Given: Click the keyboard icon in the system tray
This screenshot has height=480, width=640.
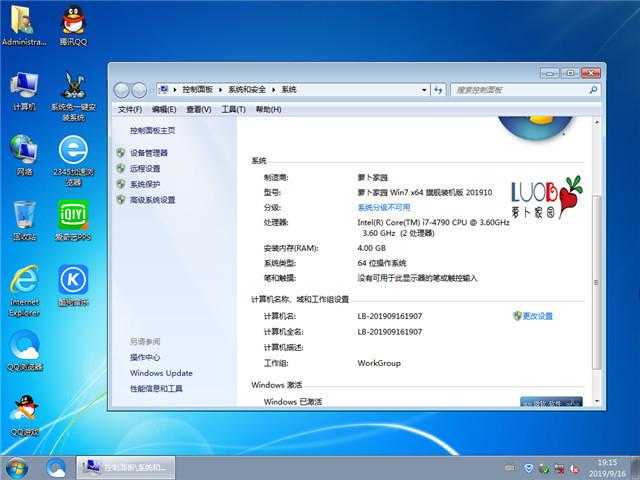Looking at the screenshot, I should coord(509,468).
